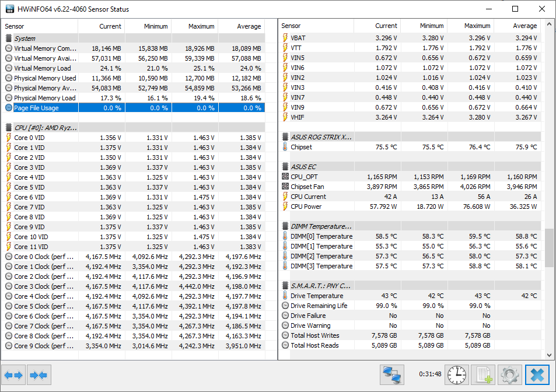
Task: Maximize the HWiNFO64 Sensor Status window
Action: [x=515, y=9]
